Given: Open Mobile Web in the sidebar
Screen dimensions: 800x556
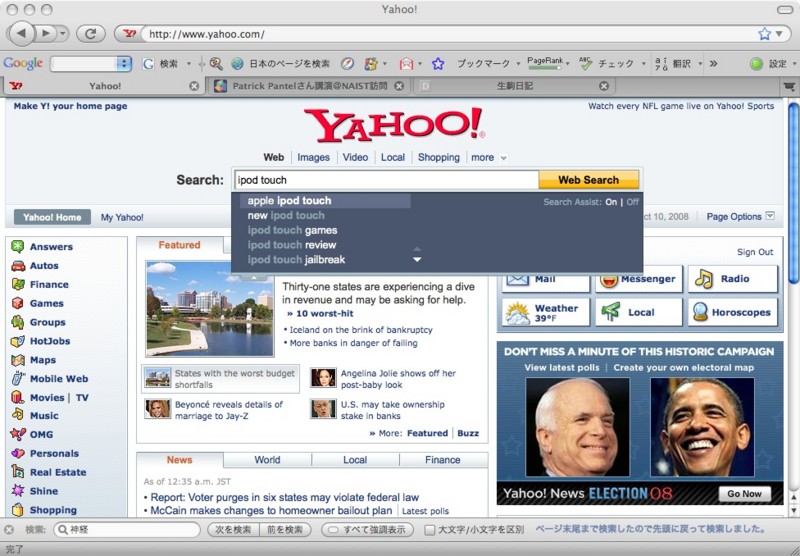Looking at the screenshot, I should point(59,379).
